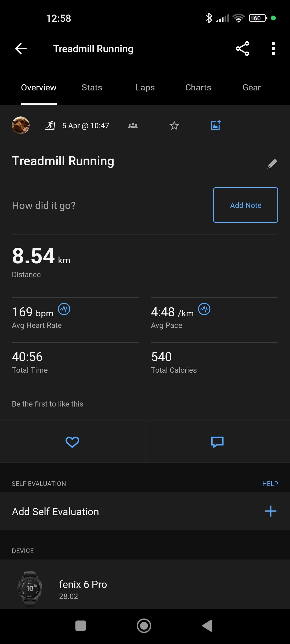Open self evaluation HELP link
The width and height of the screenshot is (290, 644).
[x=270, y=484]
